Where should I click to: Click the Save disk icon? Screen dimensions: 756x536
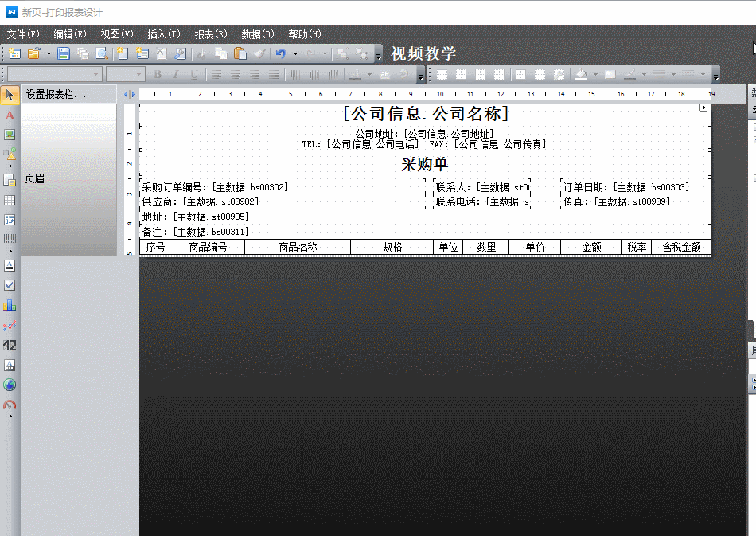click(64, 53)
